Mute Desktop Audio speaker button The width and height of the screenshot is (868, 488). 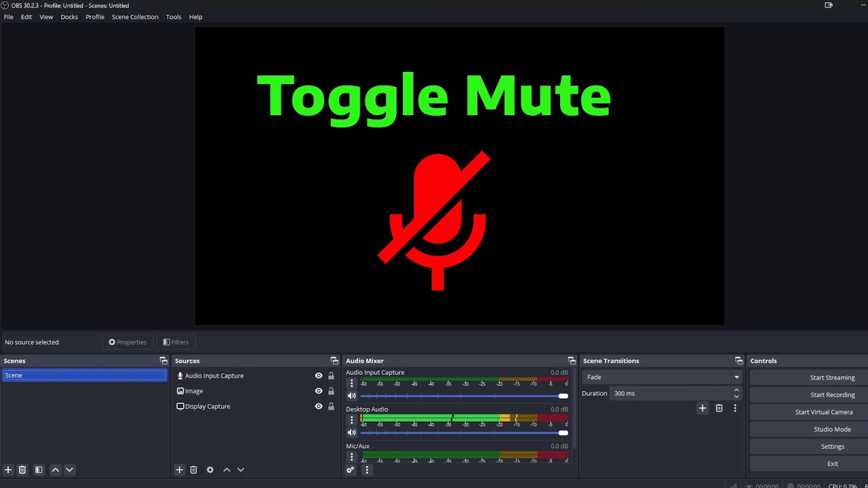point(351,432)
